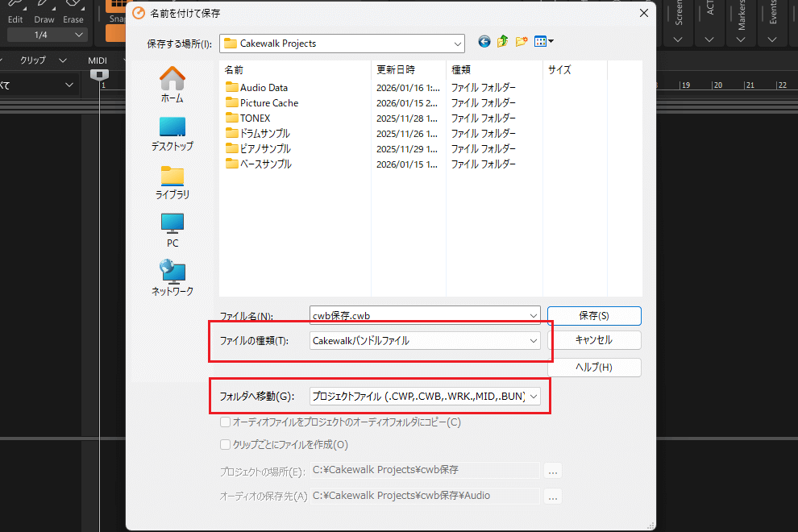The height and width of the screenshot is (532, 798).
Task: Select the ホーム shortcut in sidebar
Action: click(x=172, y=85)
